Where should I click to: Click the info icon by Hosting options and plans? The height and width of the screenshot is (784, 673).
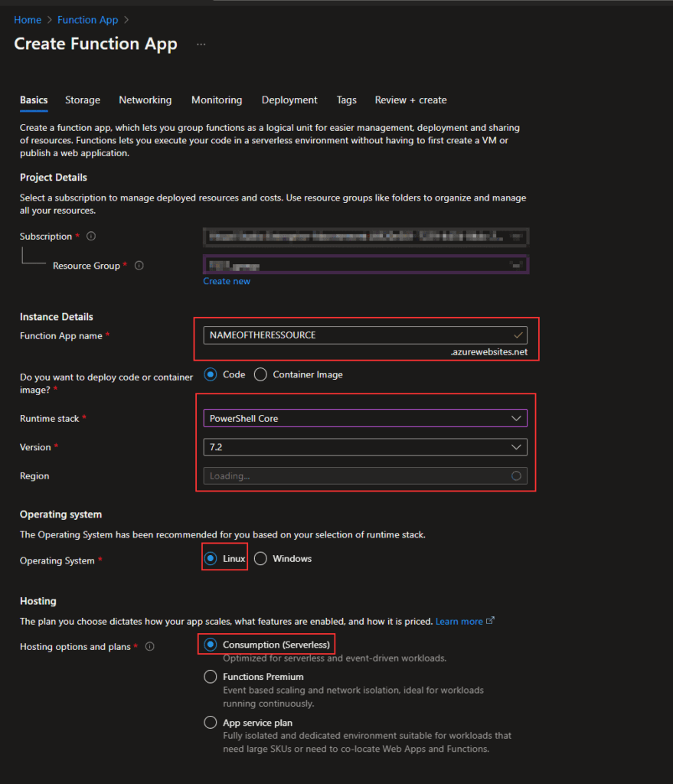pyautogui.click(x=149, y=646)
